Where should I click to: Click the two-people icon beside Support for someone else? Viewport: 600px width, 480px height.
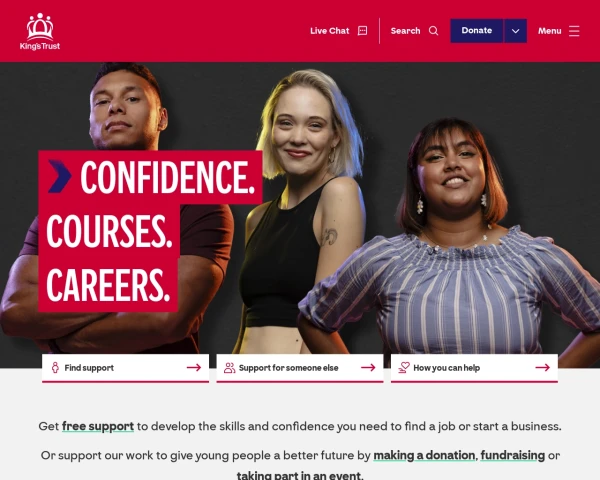click(x=230, y=367)
